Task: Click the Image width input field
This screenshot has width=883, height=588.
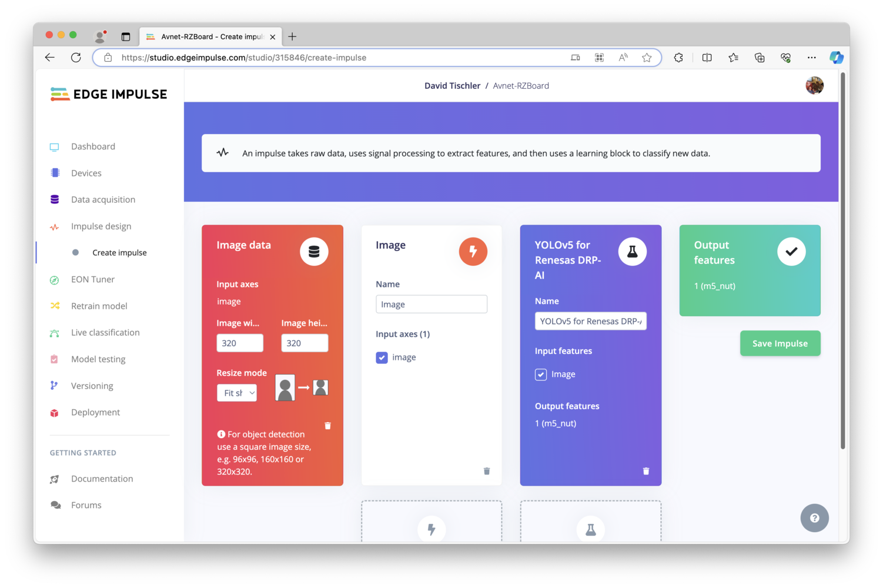Action: click(240, 343)
